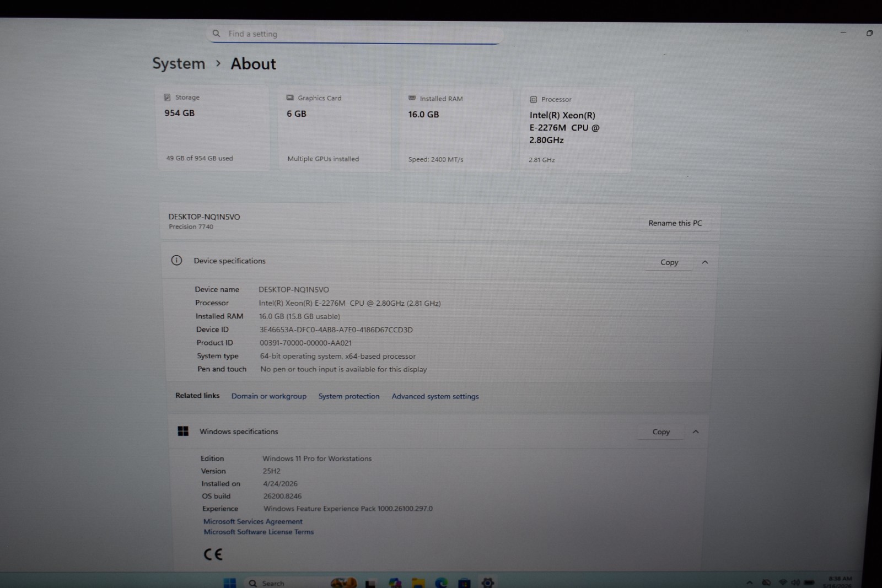Viewport: 882px width, 588px height.
Task: Open Microsoft Store from the taskbar
Action: point(464,583)
